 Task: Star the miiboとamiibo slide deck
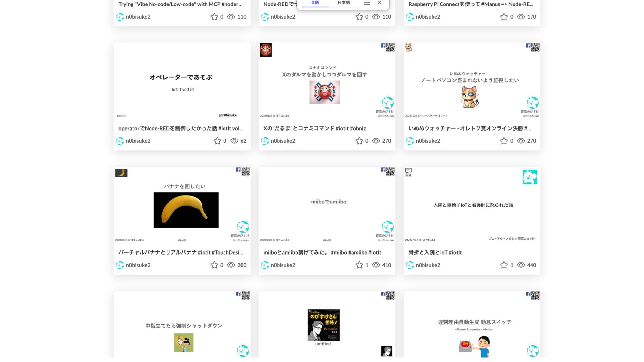pos(359,265)
